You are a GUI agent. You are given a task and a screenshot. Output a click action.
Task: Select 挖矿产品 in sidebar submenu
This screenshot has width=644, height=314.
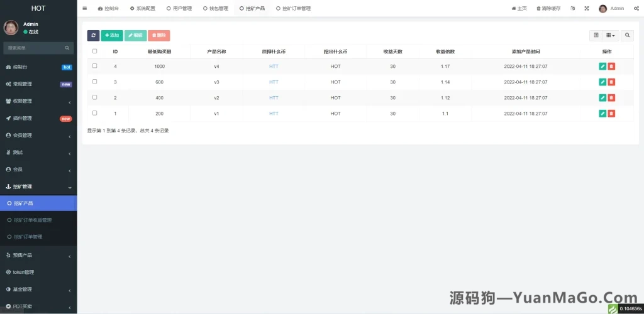tap(38, 203)
